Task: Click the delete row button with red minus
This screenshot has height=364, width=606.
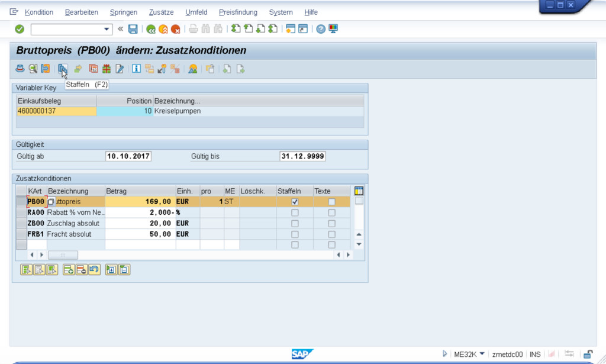Action: [x=81, y=270]
